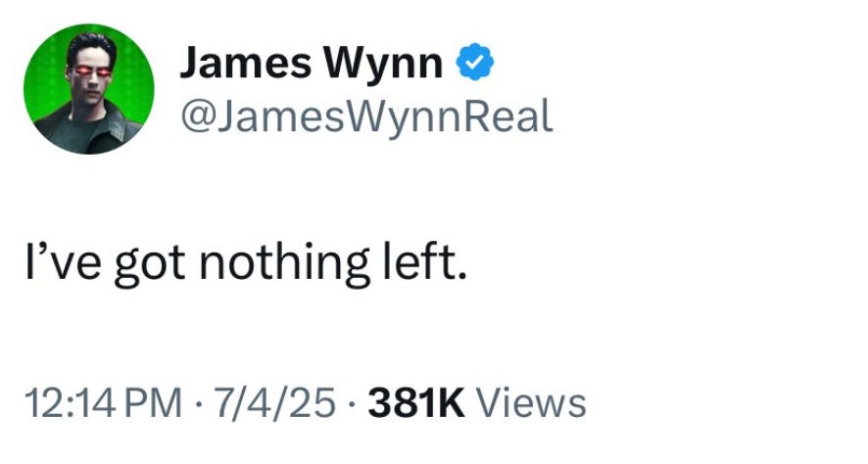Click the blue verified checkmark badge
This screenshot has height=464, width=868.
pyautogui.click(x=474, y=63)
